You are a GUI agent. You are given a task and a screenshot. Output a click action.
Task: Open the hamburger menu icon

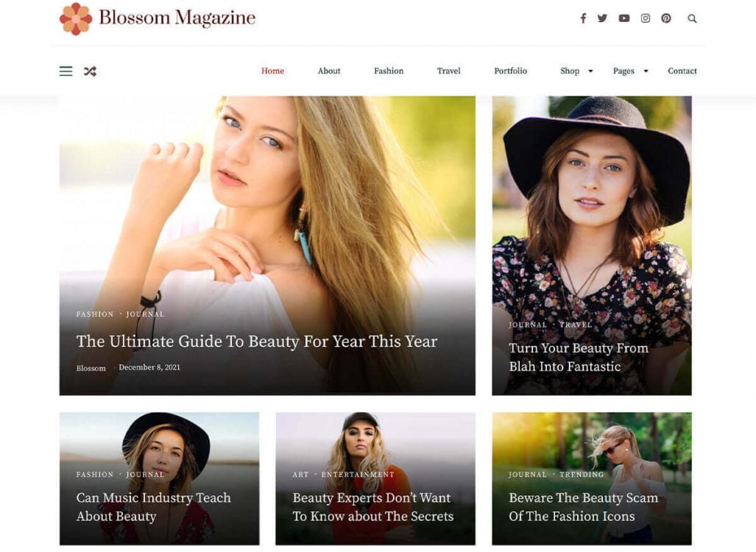66,71
